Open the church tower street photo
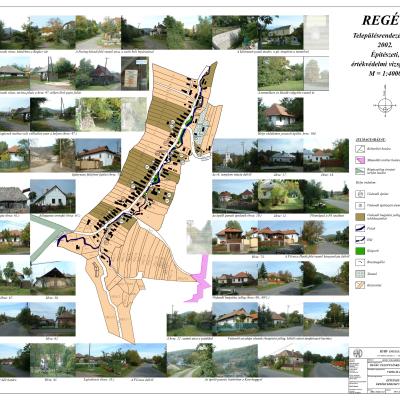 pyautogui.click(x=235, y=155)
